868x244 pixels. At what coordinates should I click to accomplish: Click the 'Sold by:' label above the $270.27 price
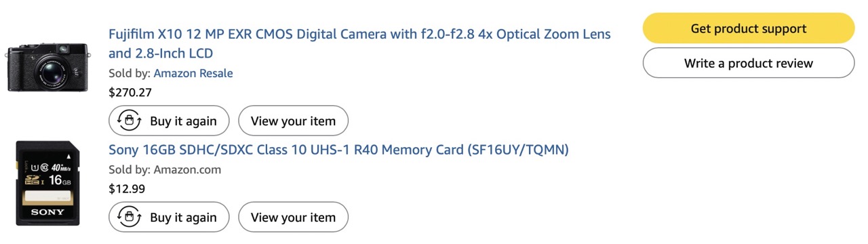pyautogui.click(x=130, y=73)
